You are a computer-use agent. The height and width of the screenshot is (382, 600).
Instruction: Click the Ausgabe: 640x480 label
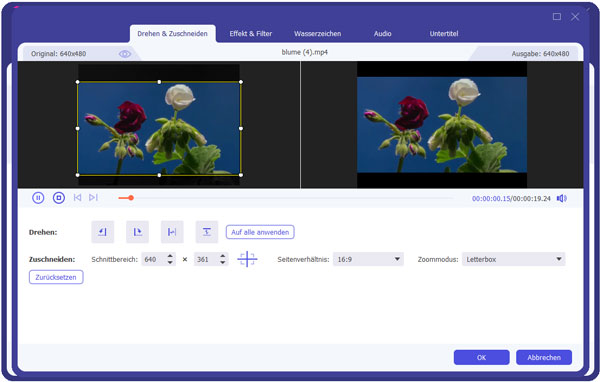(540, 54)
